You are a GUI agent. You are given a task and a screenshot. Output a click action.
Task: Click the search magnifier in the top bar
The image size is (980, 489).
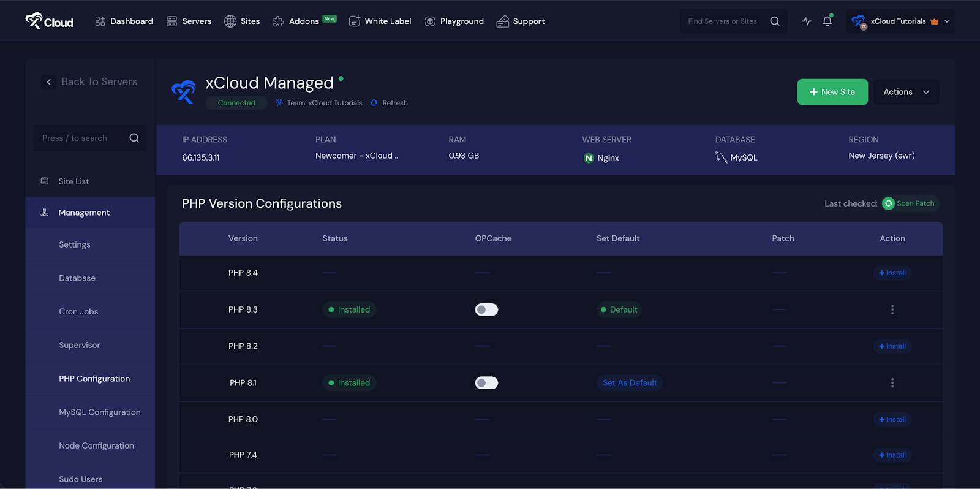tap(775, 21)
